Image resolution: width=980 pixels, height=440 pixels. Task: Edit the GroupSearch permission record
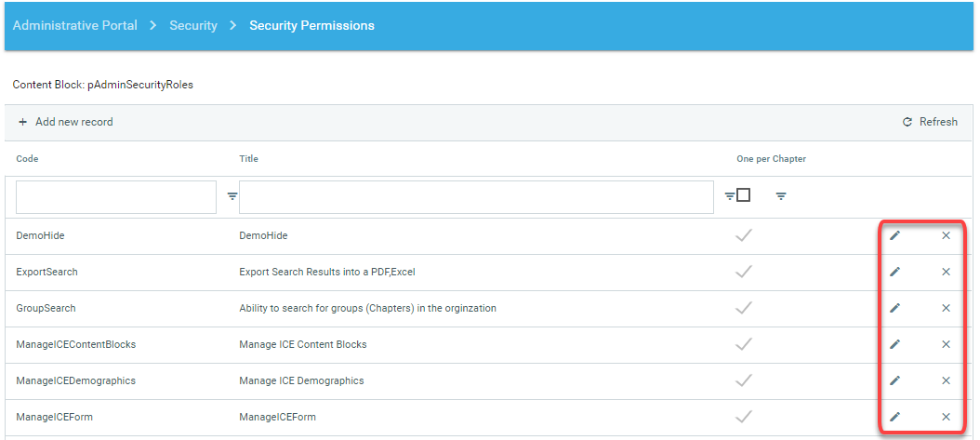[894, 308]
